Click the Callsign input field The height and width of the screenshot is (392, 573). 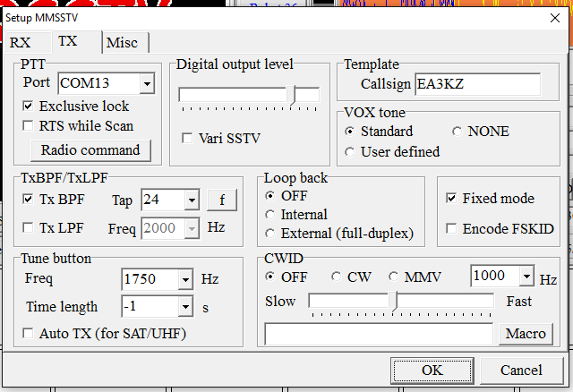[477, 84]
